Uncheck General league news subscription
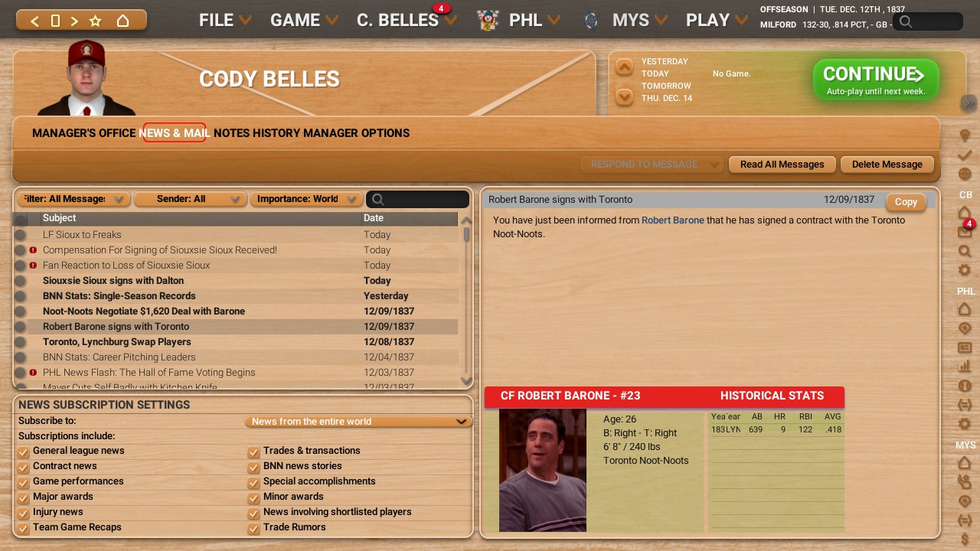The width and height of the screenshot is (980, 551). click(x=23, y=452)
